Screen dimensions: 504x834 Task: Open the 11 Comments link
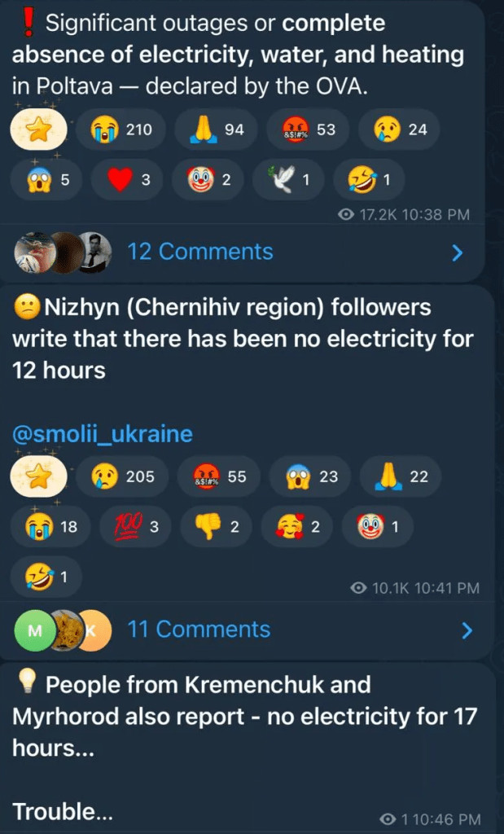(200, 629)
